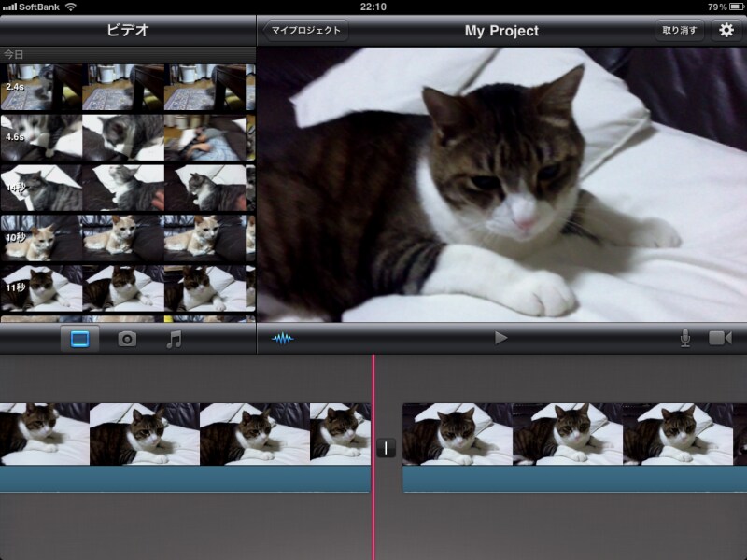
Task: Go back to マイプロジェクト
Action: point(304,30)
